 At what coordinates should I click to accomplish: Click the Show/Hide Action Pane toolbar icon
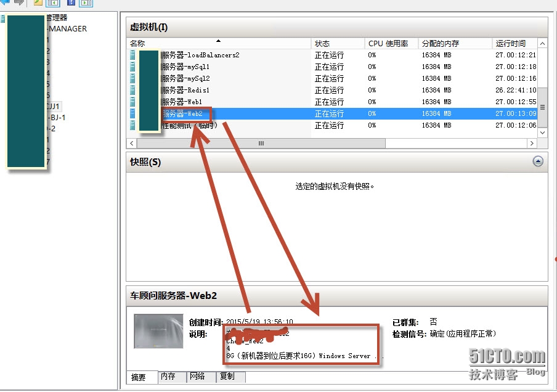86,3
